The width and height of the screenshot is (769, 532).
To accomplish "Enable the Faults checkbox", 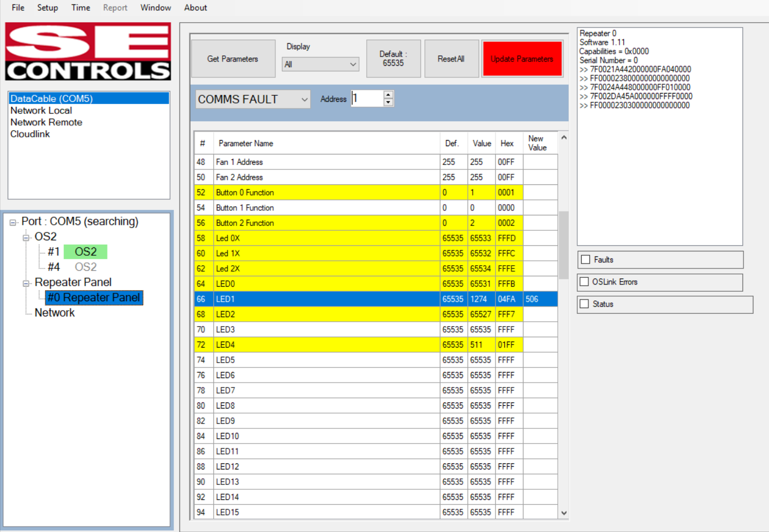I will (x=586, y=260).
